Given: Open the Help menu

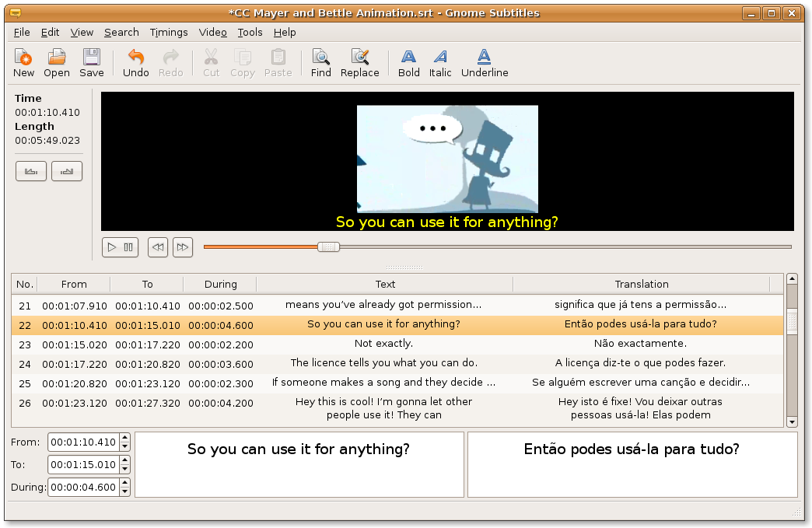Looking at the screenshot, I should point(285,32).
